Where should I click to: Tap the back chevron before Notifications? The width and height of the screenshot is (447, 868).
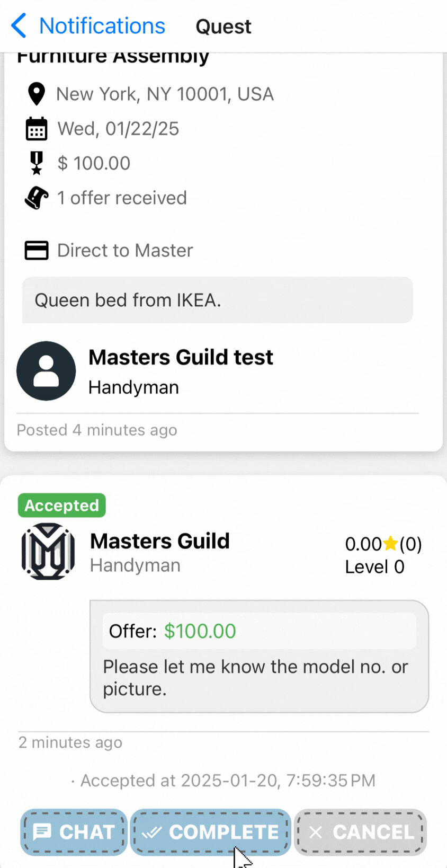19,25
